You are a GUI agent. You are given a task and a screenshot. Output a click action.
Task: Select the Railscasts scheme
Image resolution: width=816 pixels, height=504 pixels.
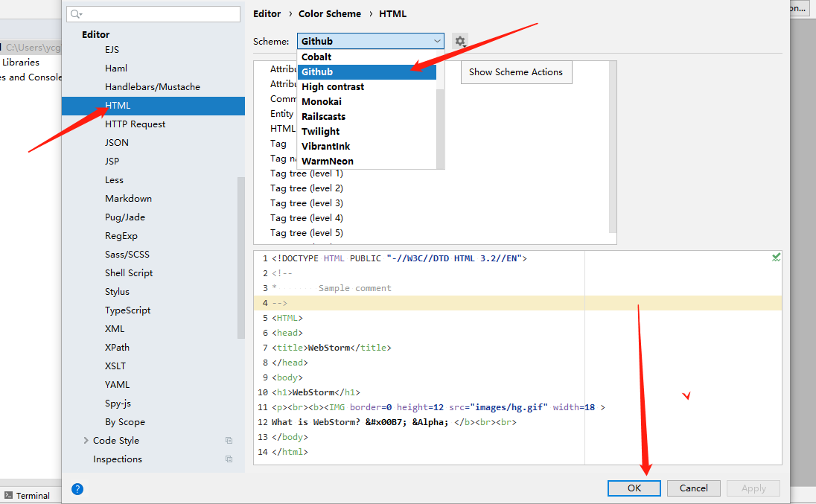[x=366, y=116]
